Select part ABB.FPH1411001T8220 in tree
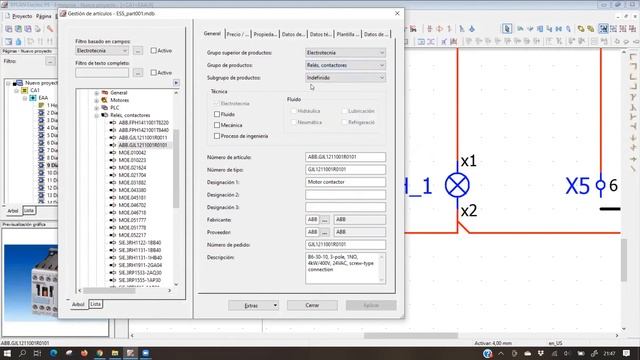This screenshot has width=640, height=360. coord(143,122)
